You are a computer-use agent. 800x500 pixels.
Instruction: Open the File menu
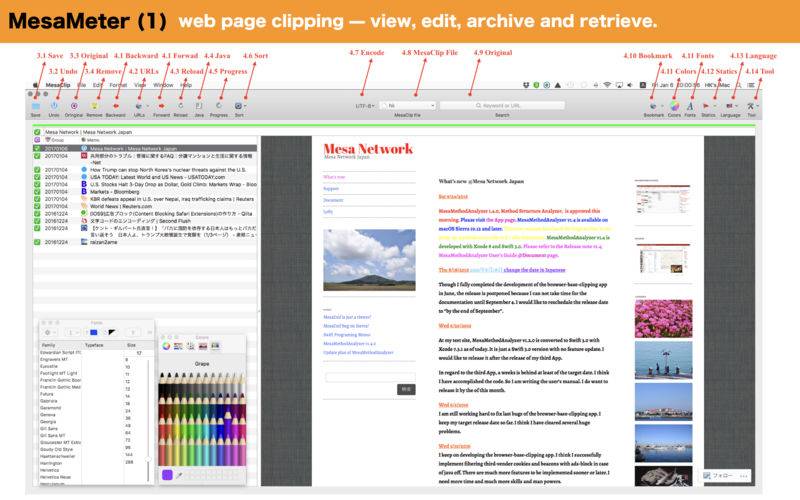click(x=82, y=85)
